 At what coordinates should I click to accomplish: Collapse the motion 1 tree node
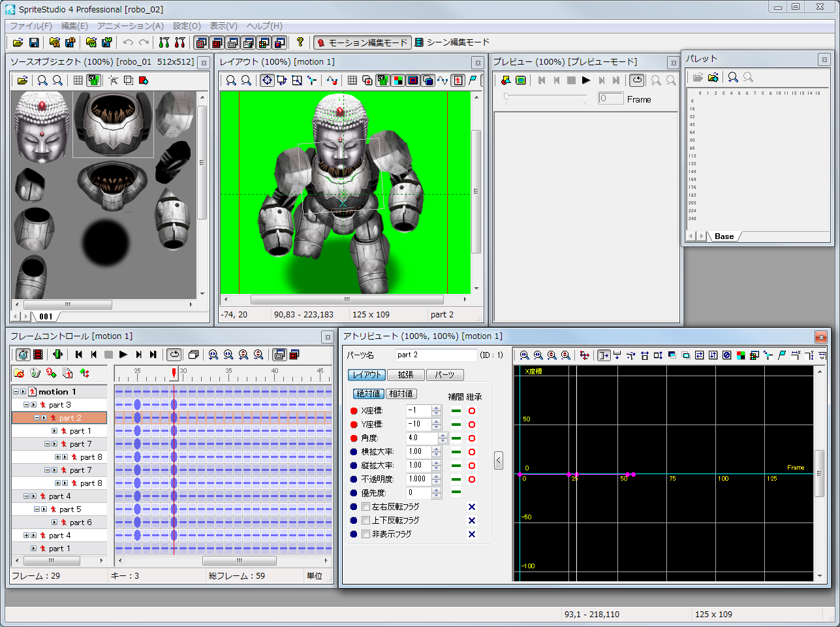tap(16, 392)
